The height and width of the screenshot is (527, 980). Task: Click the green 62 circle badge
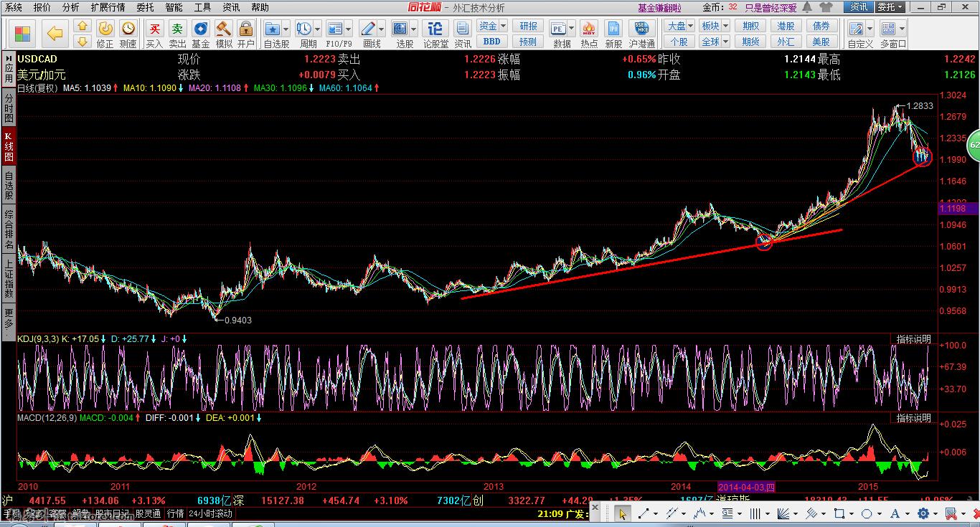[974, 146]
